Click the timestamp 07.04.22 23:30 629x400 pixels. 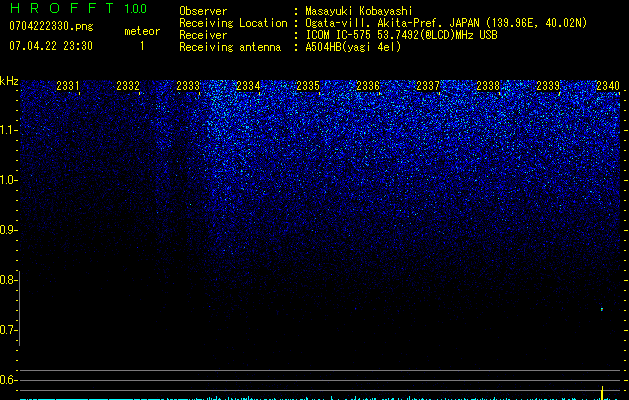pyautogui.click(x=51, y=46)
